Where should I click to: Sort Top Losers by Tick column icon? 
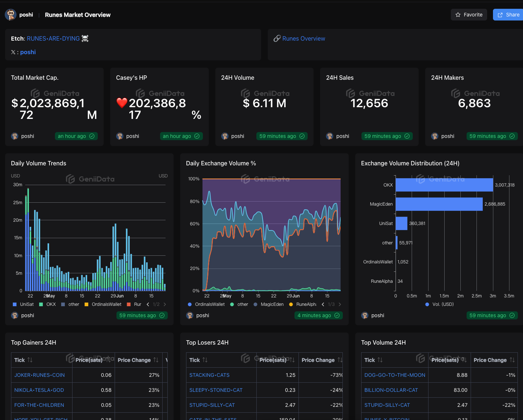[x=205, y=360]
